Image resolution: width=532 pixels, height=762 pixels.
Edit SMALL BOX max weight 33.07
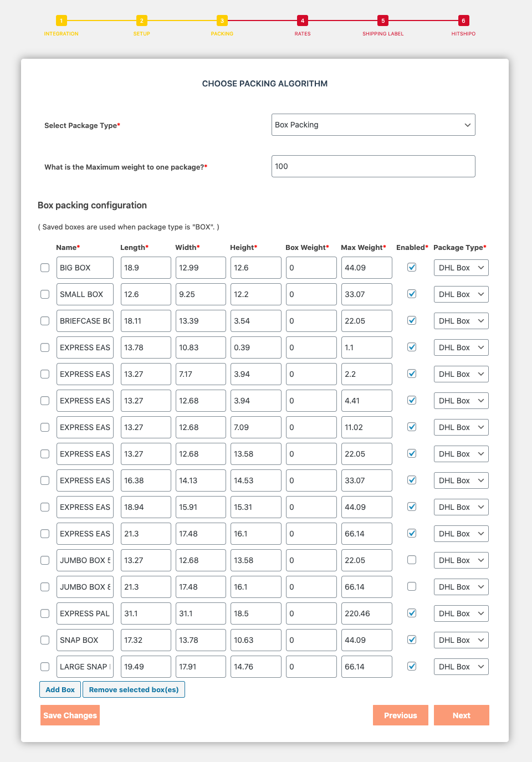pyautogui.click(x=367, y=294)
